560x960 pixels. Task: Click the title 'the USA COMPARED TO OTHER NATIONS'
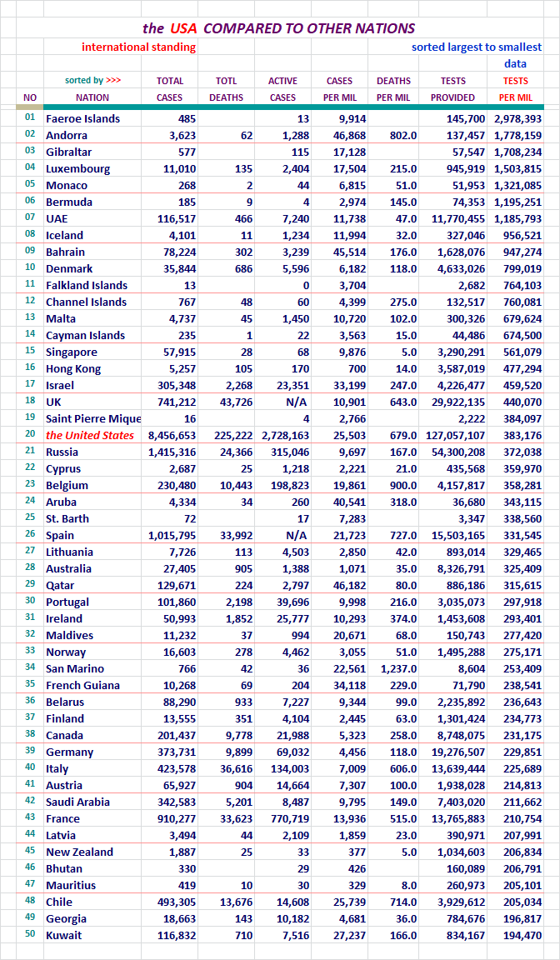(x=278, y=28)
